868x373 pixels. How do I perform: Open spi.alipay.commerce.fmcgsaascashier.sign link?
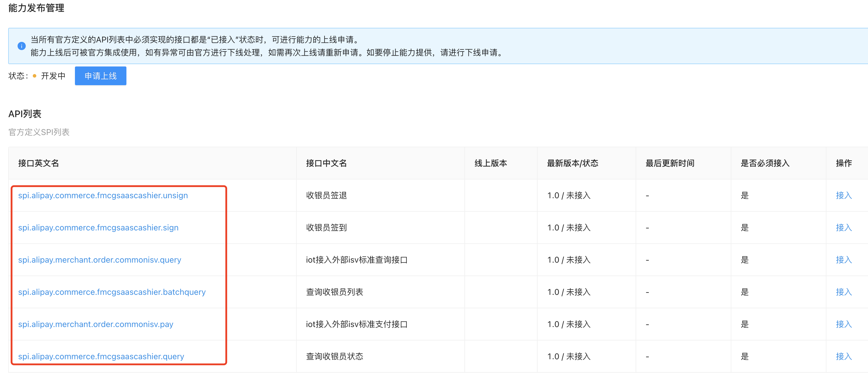pyautogui.click(x=98, y=228)
